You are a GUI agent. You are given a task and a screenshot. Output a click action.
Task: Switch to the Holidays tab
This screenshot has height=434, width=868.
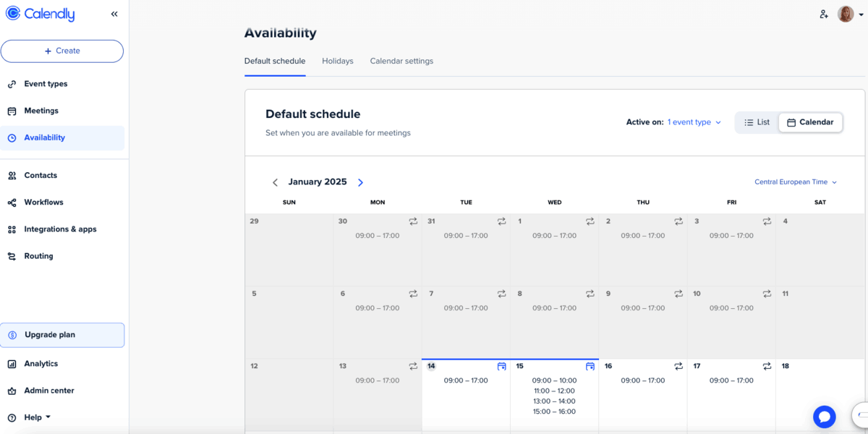click(x=337, y=61)
